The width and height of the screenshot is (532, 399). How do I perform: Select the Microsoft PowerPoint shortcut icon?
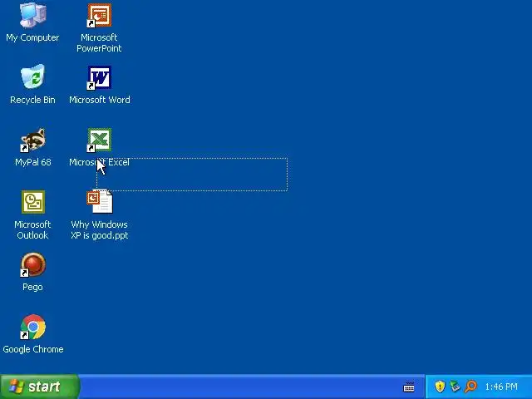click(x=99, y=16)
